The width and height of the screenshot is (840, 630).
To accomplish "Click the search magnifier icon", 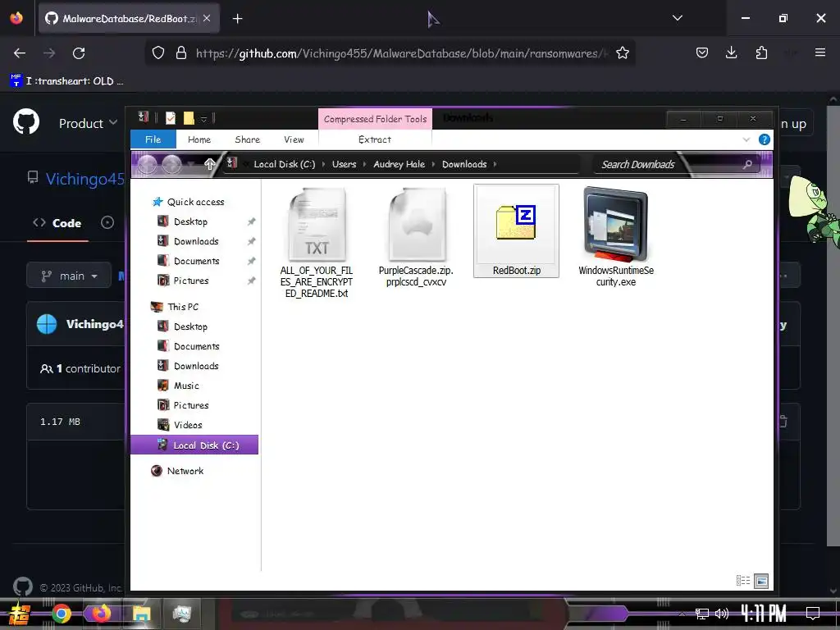I will coord(748,164).
